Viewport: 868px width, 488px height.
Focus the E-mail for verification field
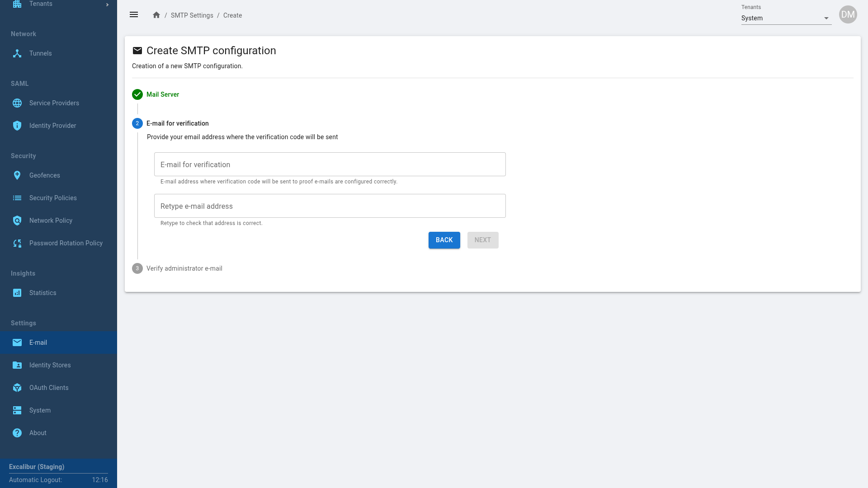coord(330,164)
